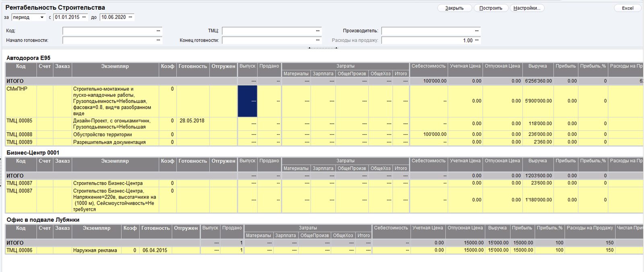
Task: Click the Обустройство территории cell
Action: click(x=115, y=135)
